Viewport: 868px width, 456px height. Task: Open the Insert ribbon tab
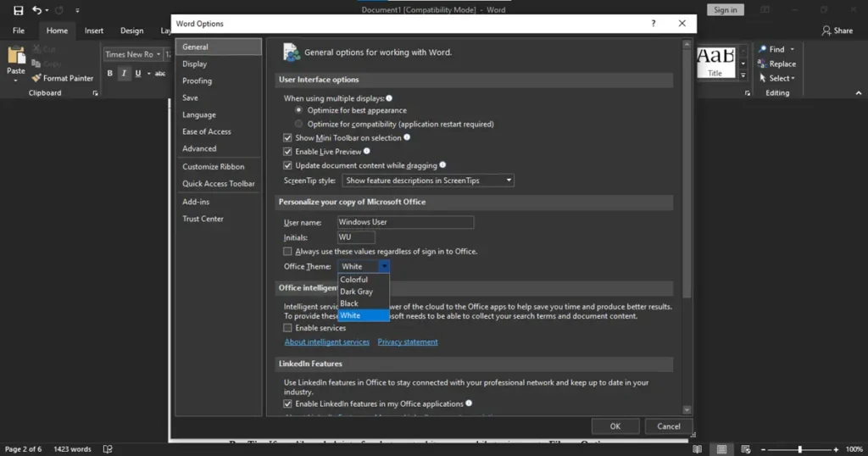[93, 31]
